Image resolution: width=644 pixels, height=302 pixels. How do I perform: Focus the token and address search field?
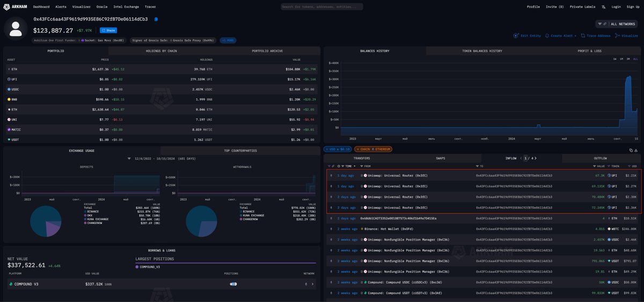321,7
